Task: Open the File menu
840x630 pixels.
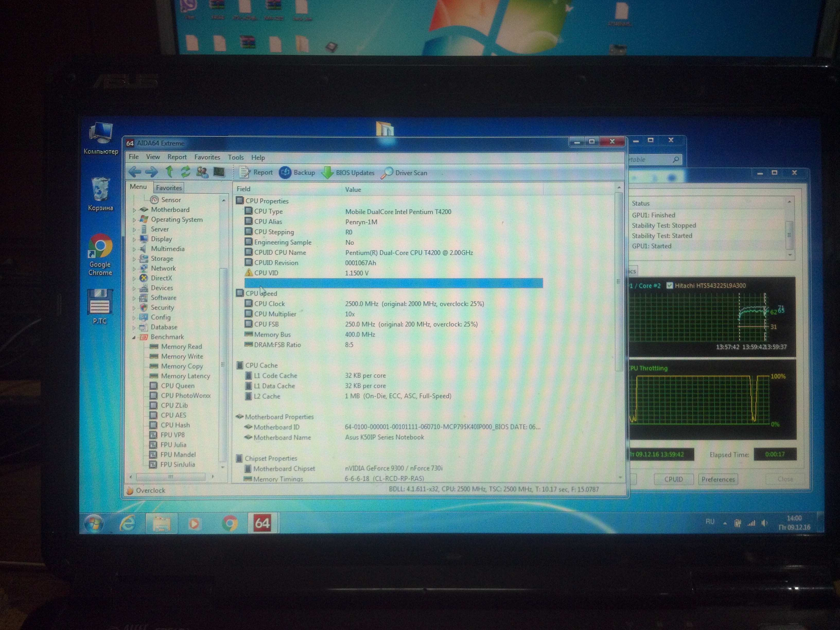Action: pyautogui.click(x=134, y=156)
